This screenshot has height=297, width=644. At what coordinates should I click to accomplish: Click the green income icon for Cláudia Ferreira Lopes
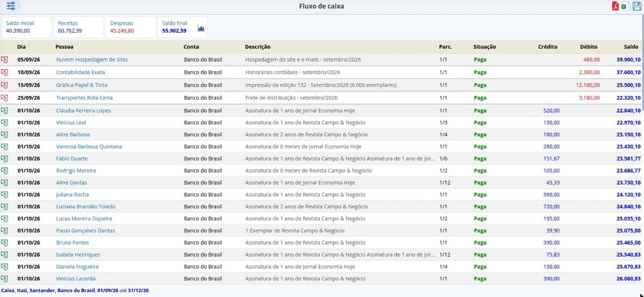5,111
